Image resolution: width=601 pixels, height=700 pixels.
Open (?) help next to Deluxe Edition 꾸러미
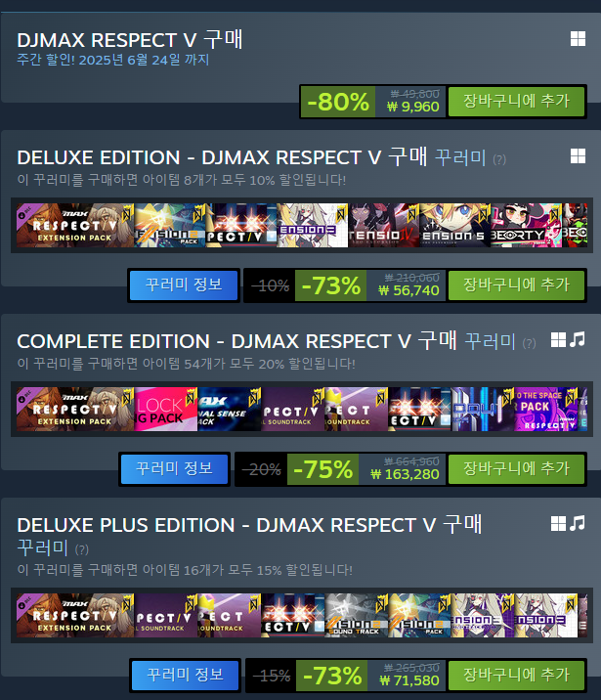coord(499,159)
